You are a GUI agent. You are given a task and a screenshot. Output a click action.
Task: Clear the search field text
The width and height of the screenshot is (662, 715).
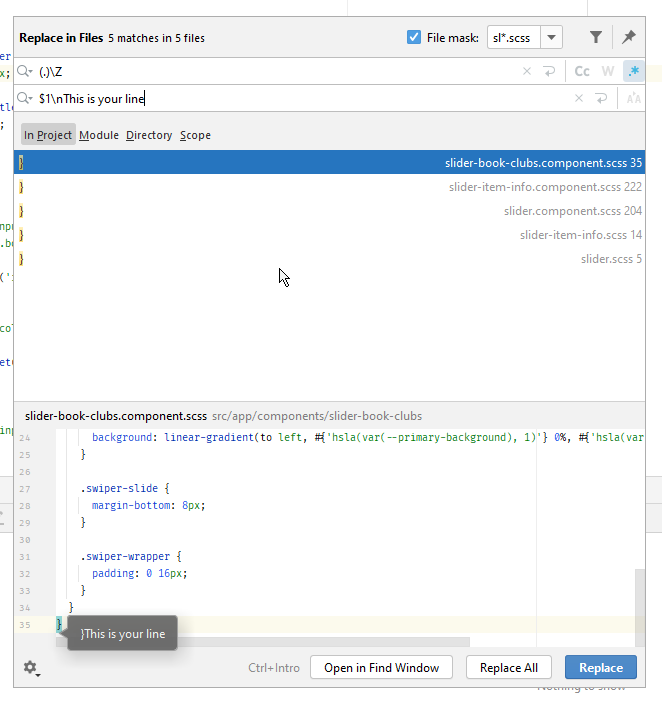527,71
